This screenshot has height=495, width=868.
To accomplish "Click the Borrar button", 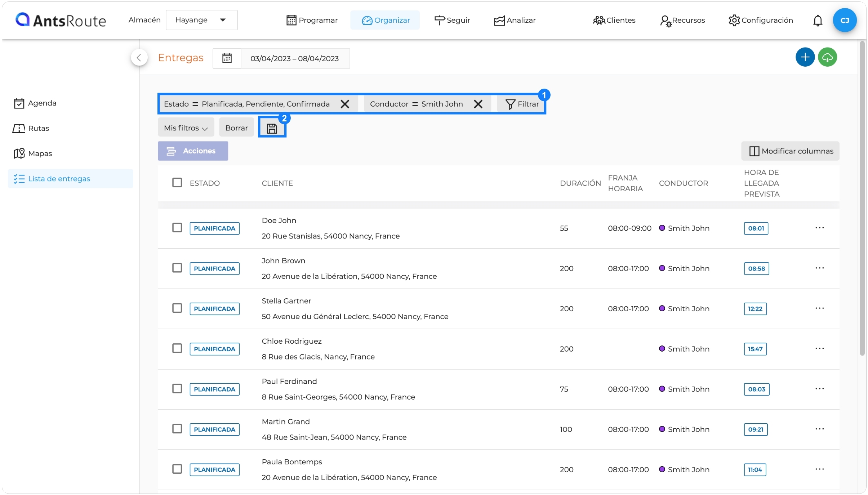I will click(x=236, y=128).
